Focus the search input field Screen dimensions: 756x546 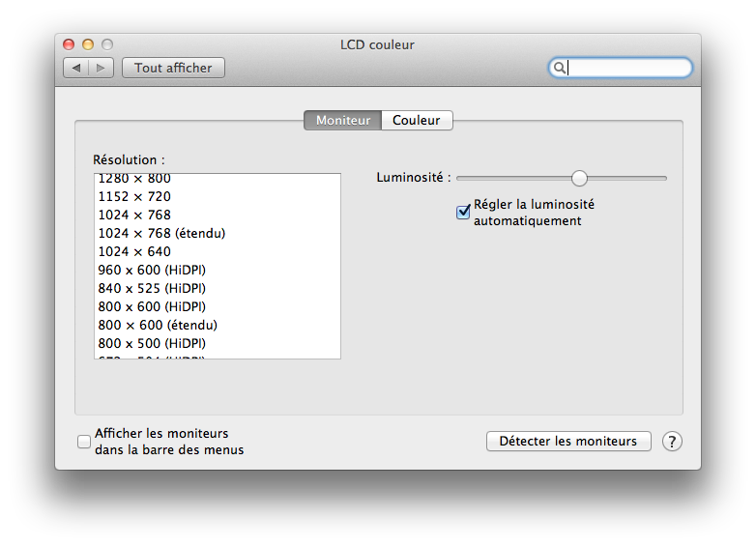(620, 68)
